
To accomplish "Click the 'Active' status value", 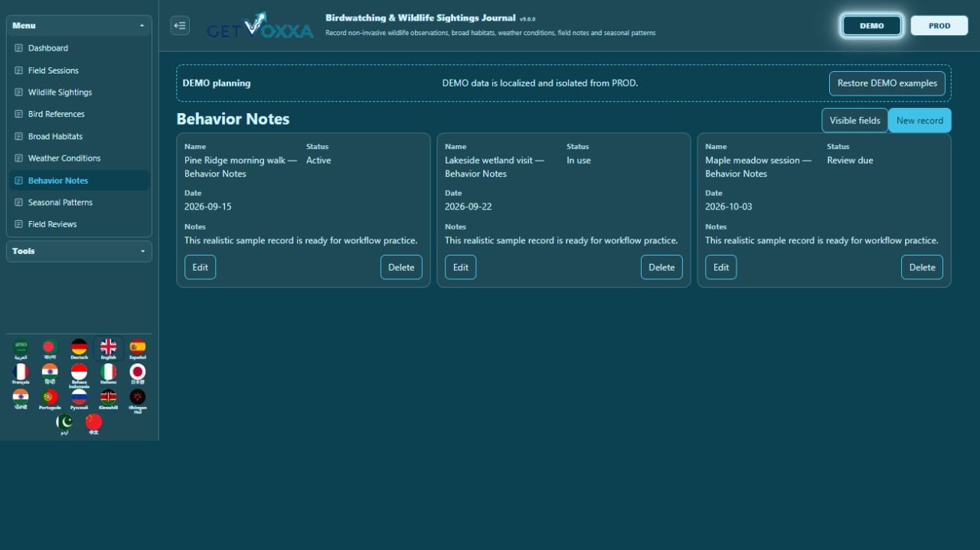I will 318,161.
